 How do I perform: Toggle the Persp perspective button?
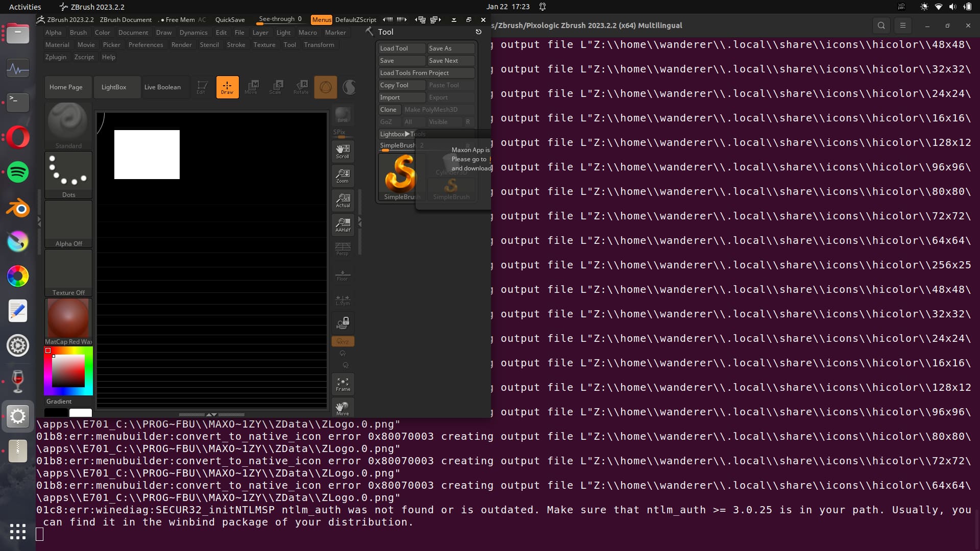click(x=342, y=249)
